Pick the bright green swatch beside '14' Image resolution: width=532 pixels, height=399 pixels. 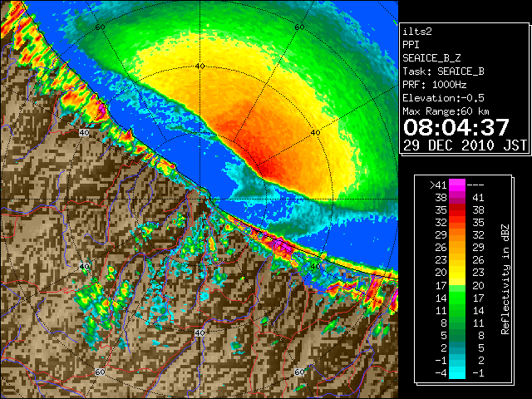coord(457,298)
